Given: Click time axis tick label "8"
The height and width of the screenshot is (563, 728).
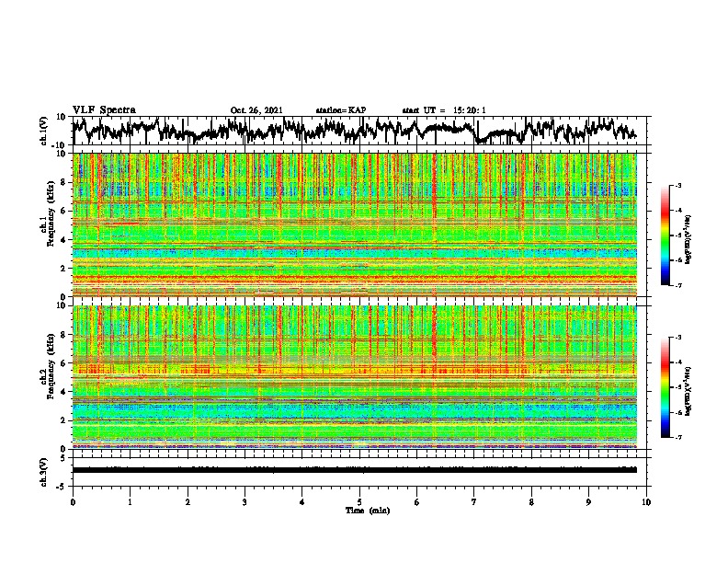Looking at the screenshot, I should click(x=531, y=502).
